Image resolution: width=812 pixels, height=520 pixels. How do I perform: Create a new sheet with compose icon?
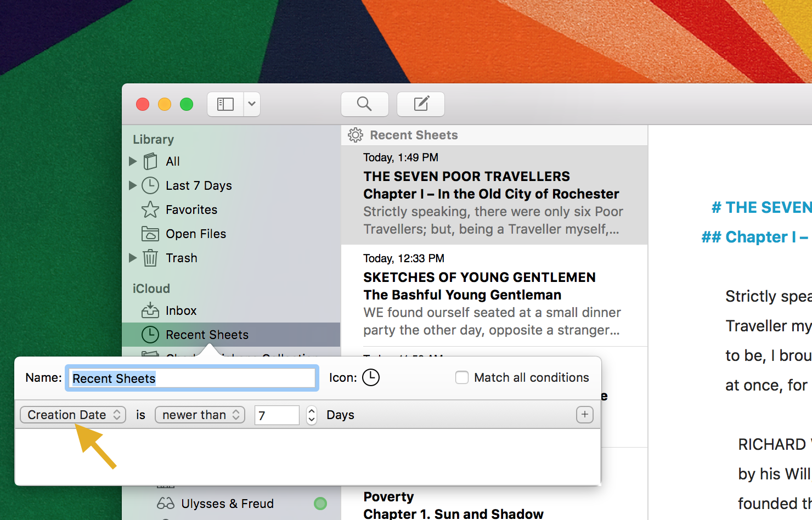tap(421, 104)
